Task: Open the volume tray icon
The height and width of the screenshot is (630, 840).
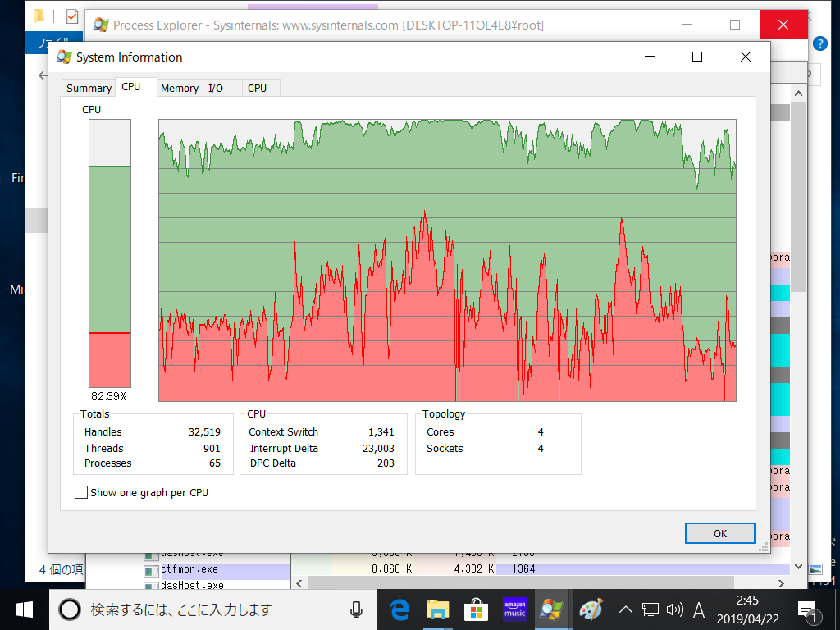Action: (x=675, y=609)
